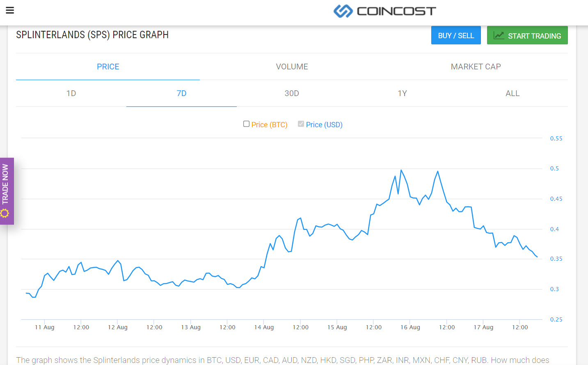Click the 0.5 y-axis label

(554, 168)
